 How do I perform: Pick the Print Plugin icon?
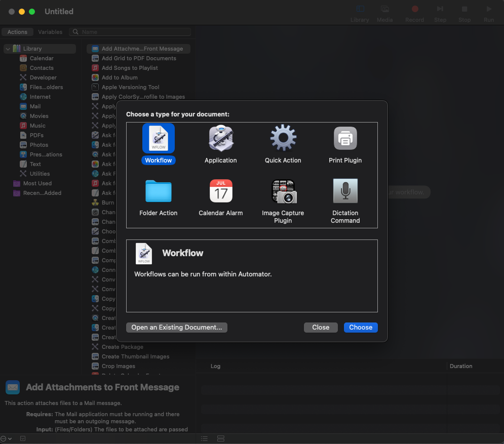click(x=345, y=138)
